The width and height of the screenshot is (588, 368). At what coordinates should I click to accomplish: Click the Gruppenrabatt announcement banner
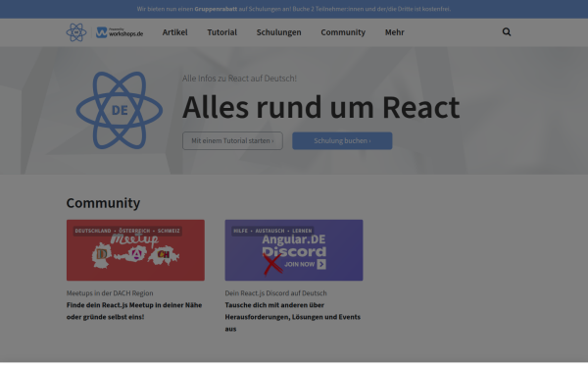294,9
